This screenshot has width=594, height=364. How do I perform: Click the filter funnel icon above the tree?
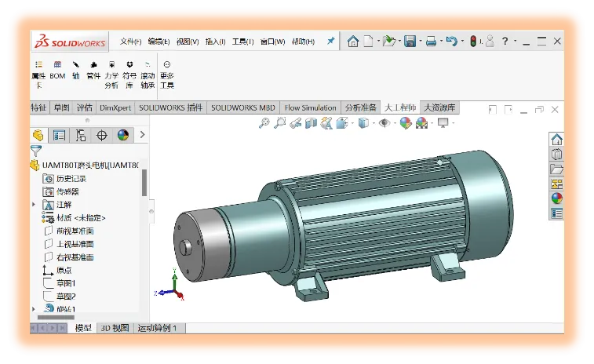point(36,150)
